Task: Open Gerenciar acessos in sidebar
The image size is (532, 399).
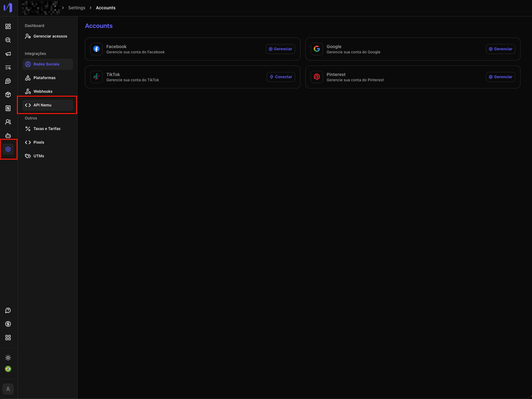Action: pos(48,36)
